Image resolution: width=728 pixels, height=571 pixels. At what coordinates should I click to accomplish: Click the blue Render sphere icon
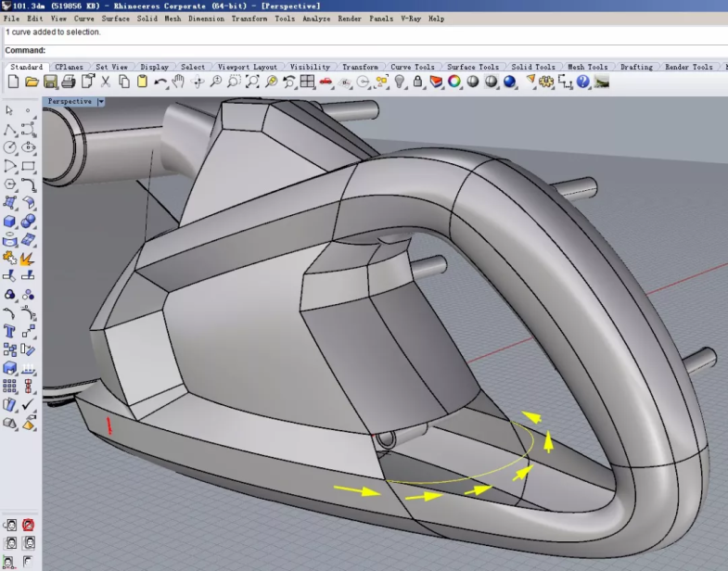point(509,82)
